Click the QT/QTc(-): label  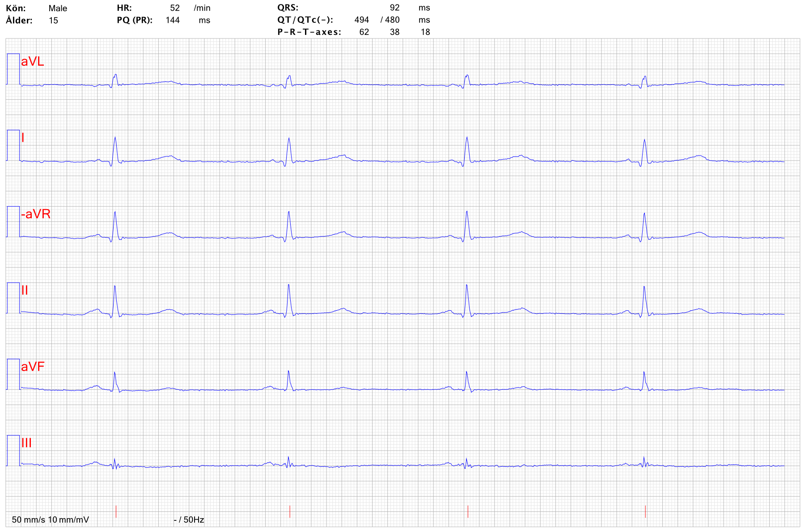305,20
